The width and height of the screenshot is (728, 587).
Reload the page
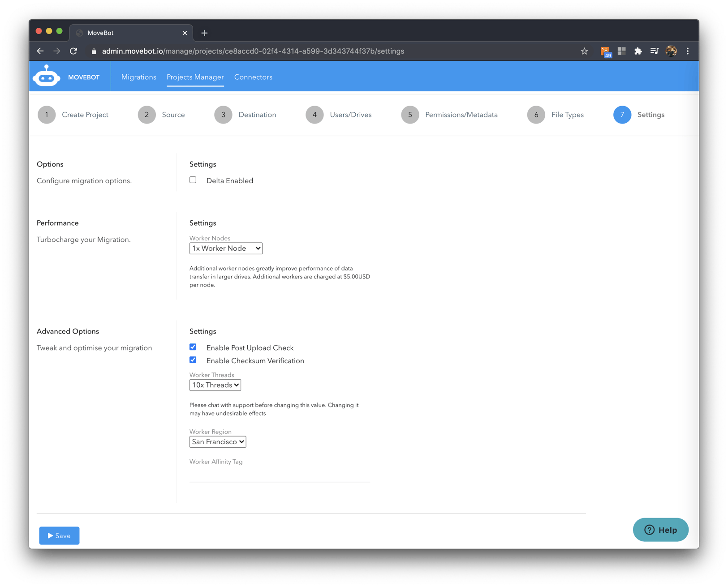tap(74, 51)
